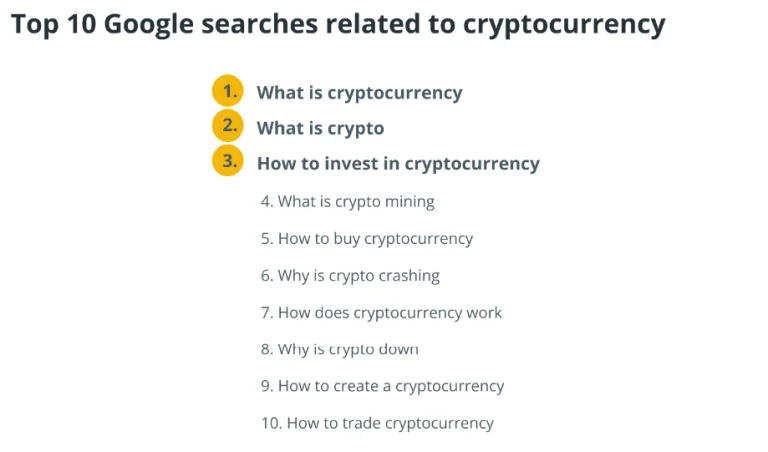Click "How to invest in cryptocurrency"
This screenshot has width=768, height=452.
point(398,163)
